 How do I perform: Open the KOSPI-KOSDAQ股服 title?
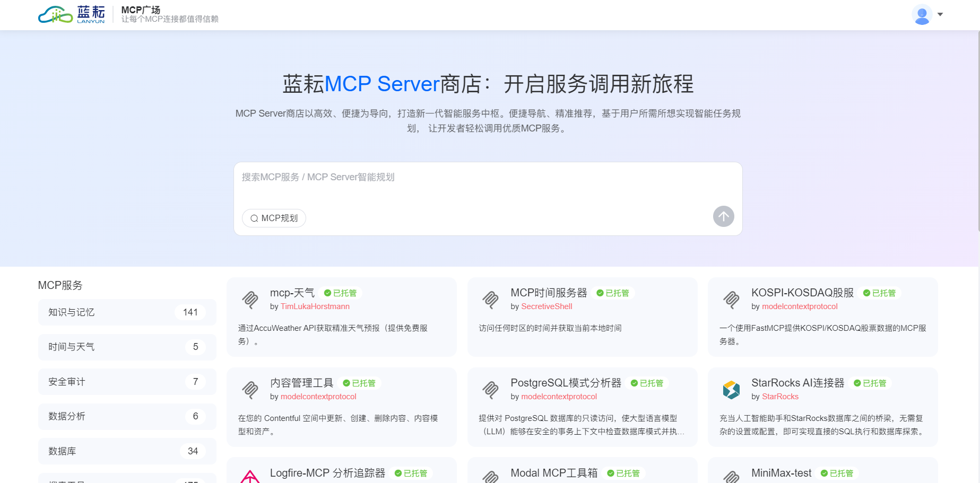pos(802,293)
